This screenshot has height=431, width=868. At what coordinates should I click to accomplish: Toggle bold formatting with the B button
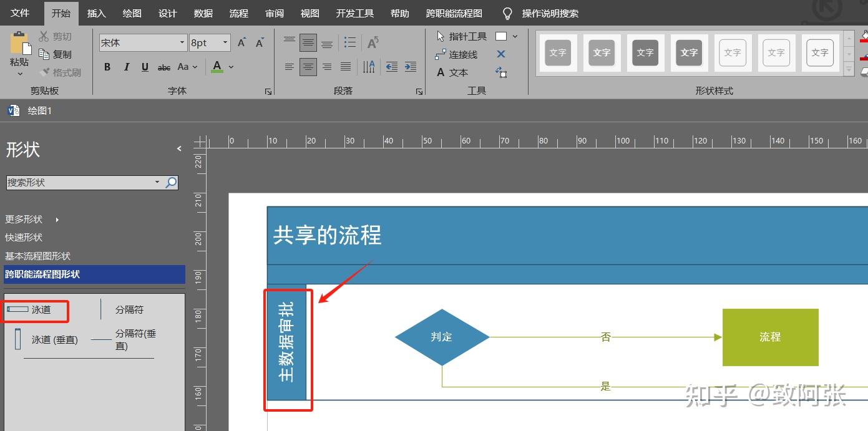[x=107, y=67]
